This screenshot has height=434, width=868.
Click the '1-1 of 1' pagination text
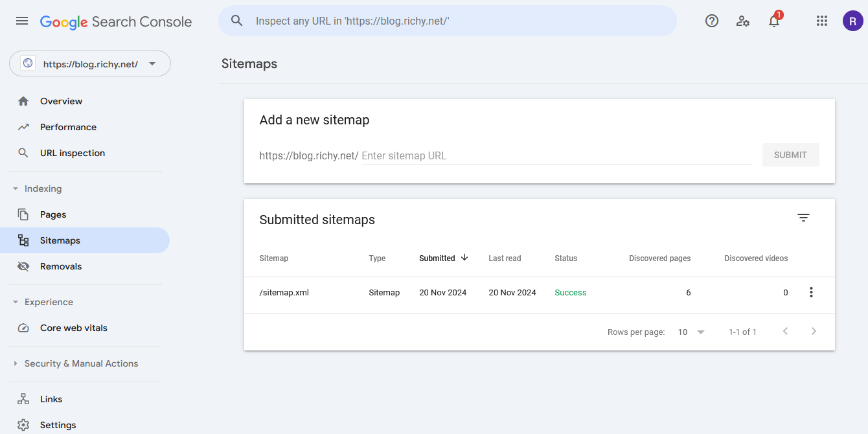[x=742, y=332]
